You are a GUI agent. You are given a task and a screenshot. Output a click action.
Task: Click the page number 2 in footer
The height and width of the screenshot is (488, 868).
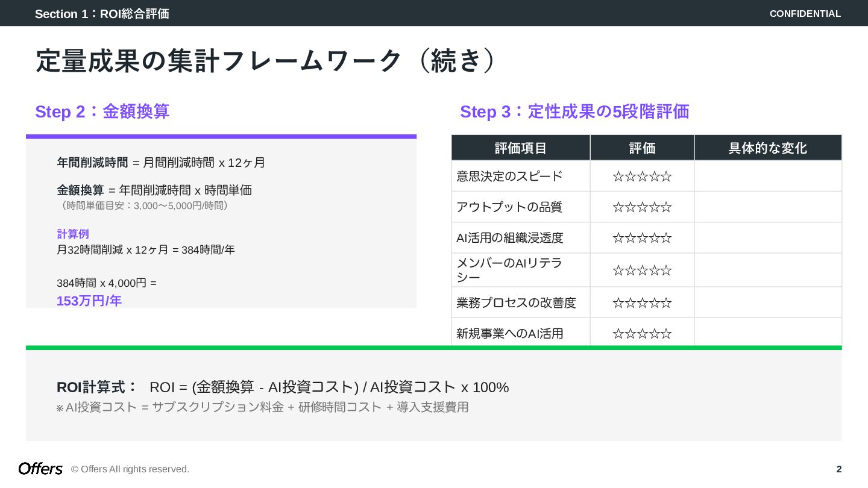click(838, 469)
